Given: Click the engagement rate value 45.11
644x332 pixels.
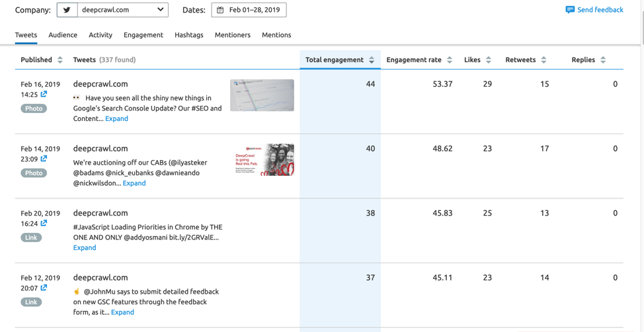Looking at the screenshot, I should 443,278.
